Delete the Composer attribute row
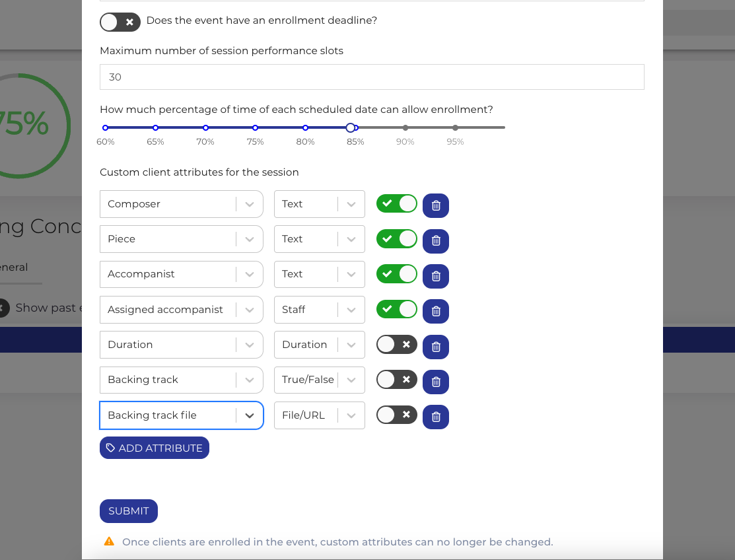Screen dimensions: 735x560 coord(436,205)
